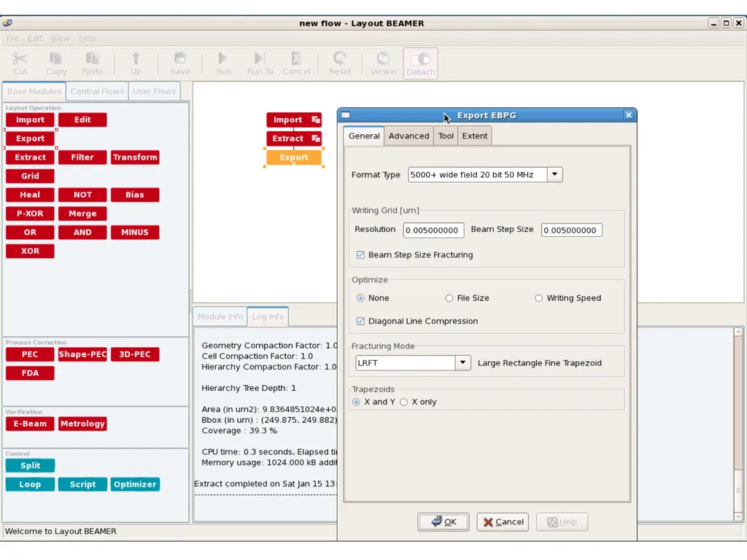Click the Layout BEAMER application icon in title bar
Image resolution: width=747 pixels, height=560 pixels.
(7, 23)
